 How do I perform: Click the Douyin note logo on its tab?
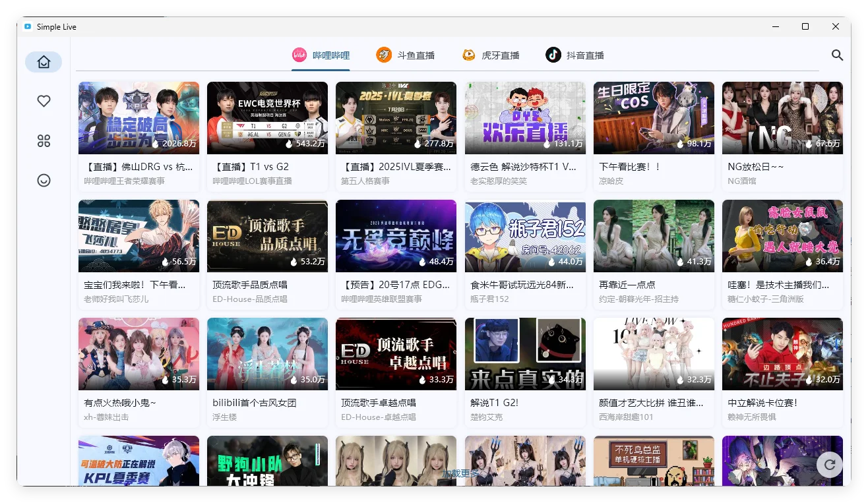[x=552, y=55]
